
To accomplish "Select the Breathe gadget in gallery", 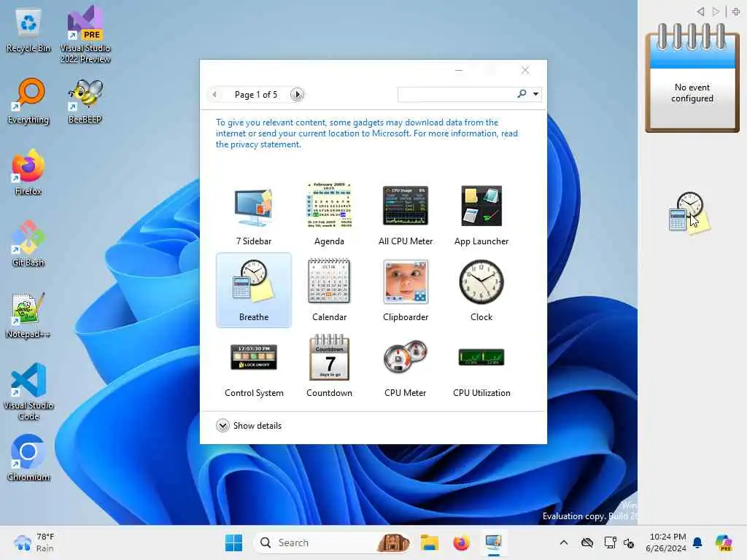I will (x=253, y=290).
